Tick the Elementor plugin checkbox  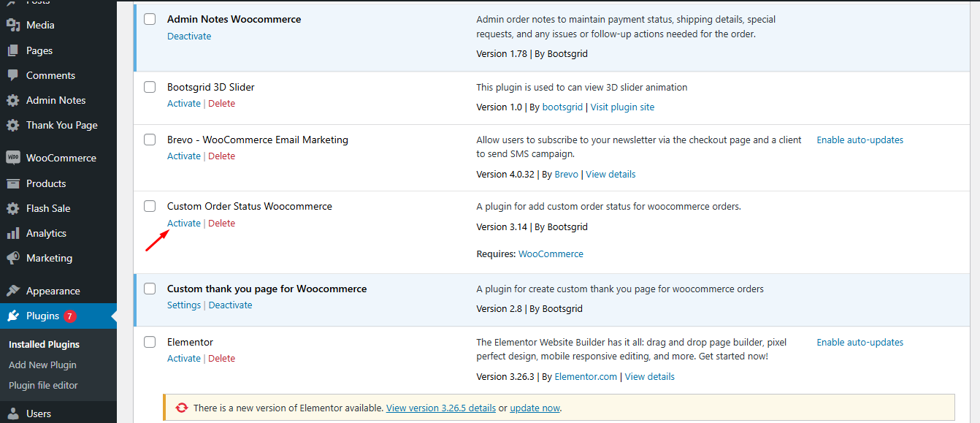pos(150,342)
